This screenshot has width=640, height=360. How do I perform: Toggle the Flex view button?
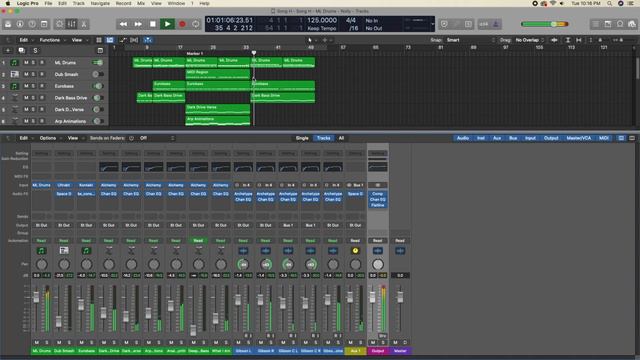pyautogui.click(x=134, y=40)
